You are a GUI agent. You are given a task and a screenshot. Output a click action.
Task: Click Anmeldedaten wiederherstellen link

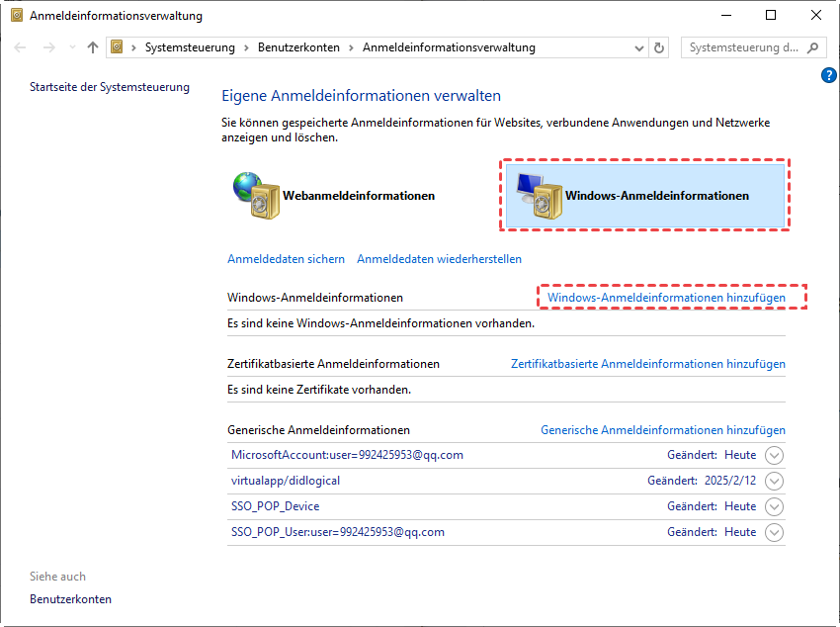[439, 259]
